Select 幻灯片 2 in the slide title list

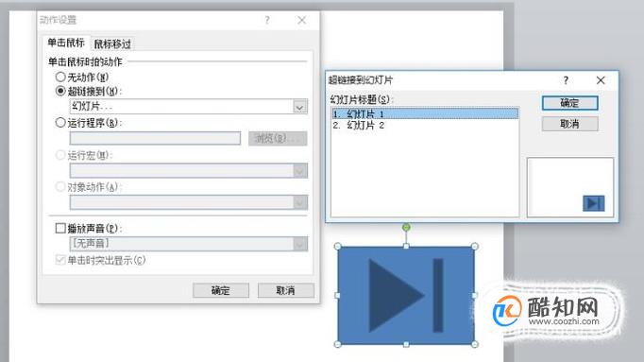point(425,126)
